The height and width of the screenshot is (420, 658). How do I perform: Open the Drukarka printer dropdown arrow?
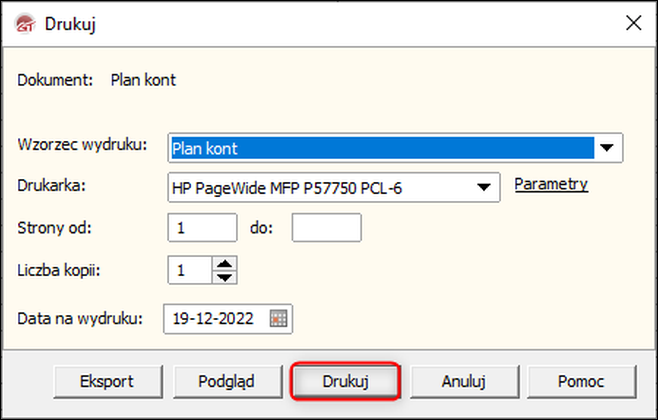pos(484,187)
